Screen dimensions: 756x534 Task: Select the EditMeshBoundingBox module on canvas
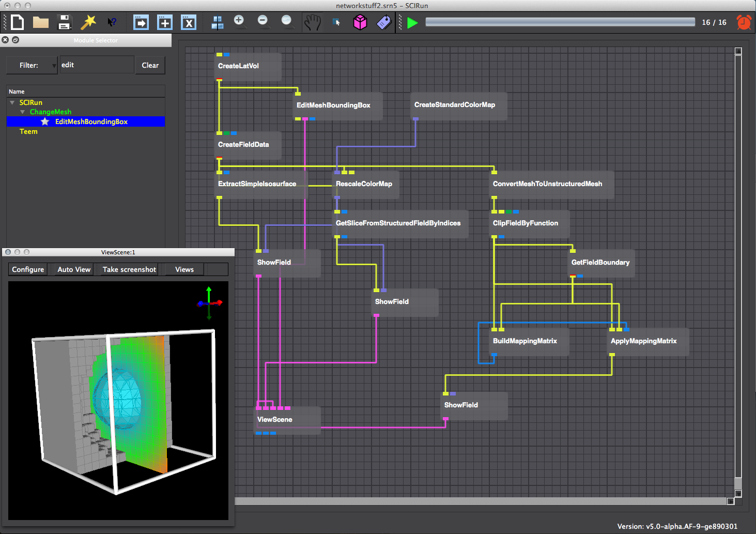tap(338, 105)
